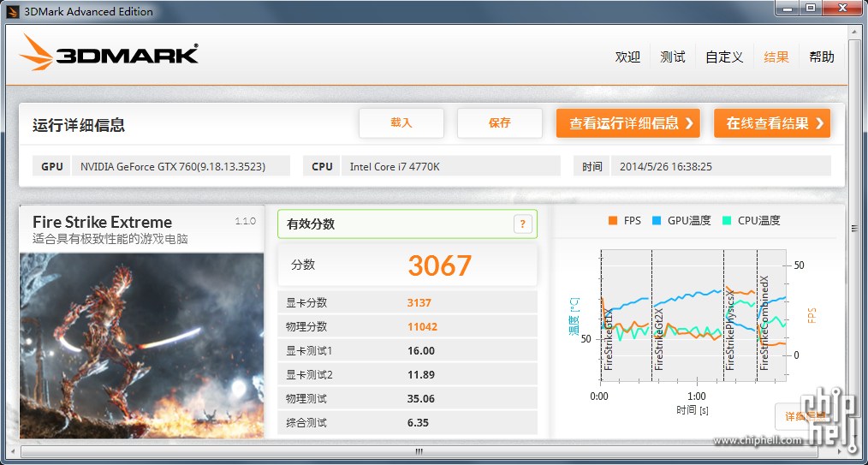Viewport: 868px width, 465px height.
Task: Minimize the 3DMark window
Action: click(788, 9)
